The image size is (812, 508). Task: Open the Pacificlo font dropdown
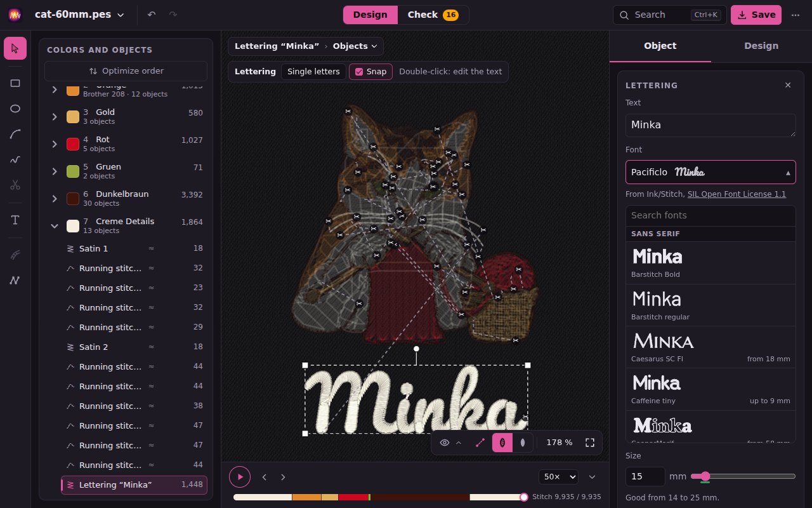pyautogui.click(x=710, y=172)
